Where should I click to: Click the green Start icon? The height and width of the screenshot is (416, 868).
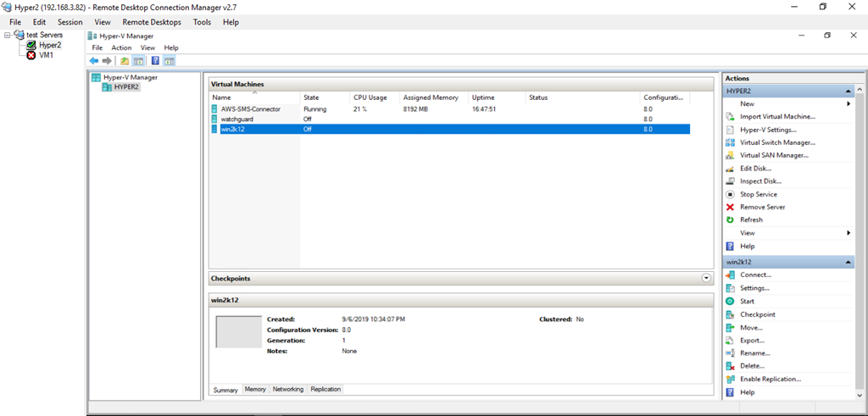click(730, 301)
